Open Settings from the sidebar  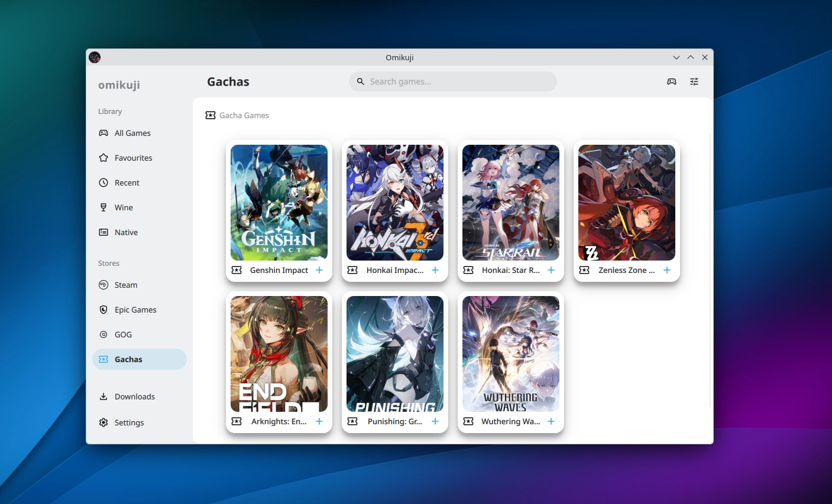click(140, 422)
